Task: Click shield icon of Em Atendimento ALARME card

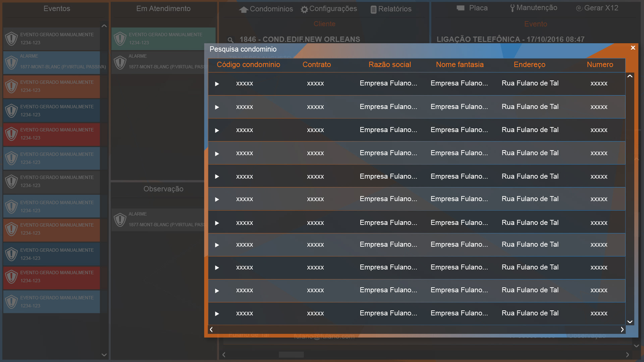Action: coord(120,62)
